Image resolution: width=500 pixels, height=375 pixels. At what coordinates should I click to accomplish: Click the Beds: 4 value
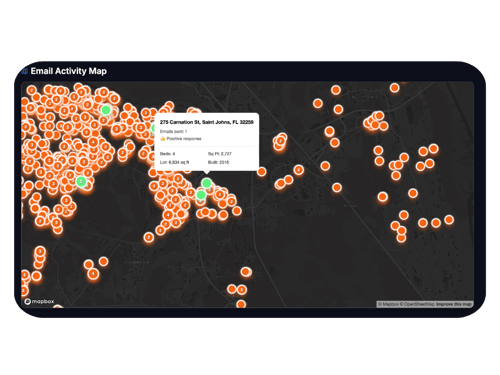coord(167,154)
